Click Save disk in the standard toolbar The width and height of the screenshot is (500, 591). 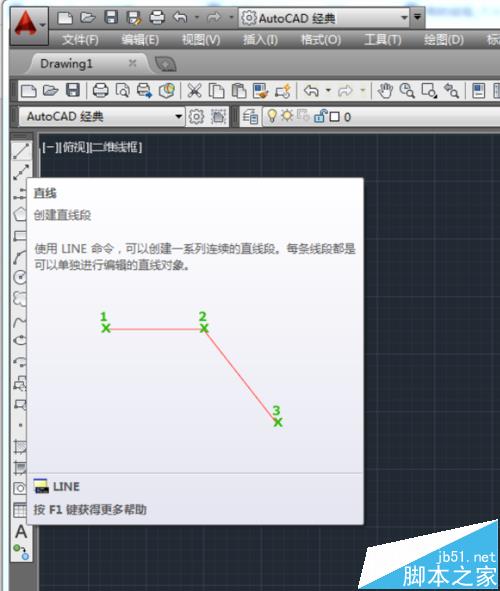(73, 90)
